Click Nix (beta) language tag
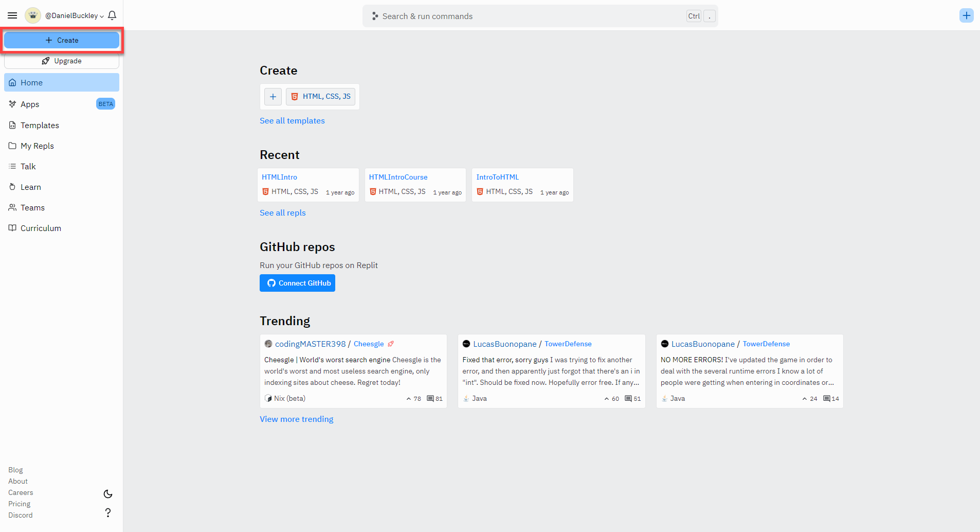 (285, 398)
